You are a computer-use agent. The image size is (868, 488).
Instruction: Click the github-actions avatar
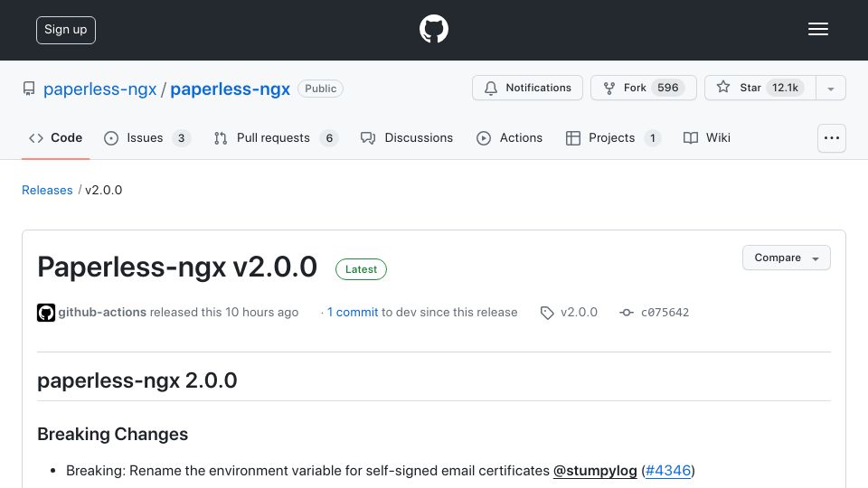point(46,313)
